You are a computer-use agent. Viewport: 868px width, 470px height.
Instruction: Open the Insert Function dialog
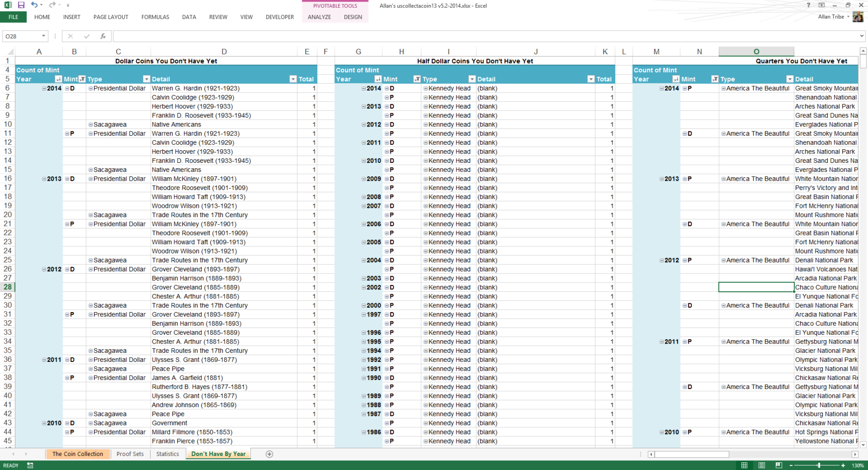point(102,35)
